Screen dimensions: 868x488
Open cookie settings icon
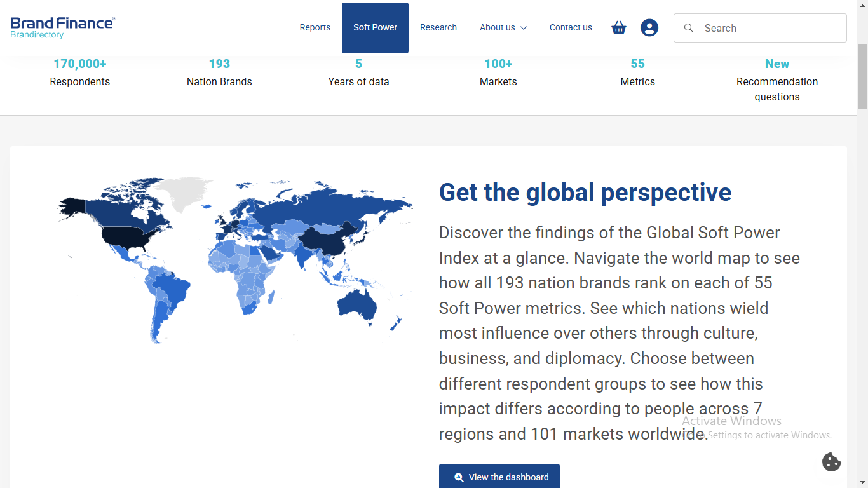831,462
